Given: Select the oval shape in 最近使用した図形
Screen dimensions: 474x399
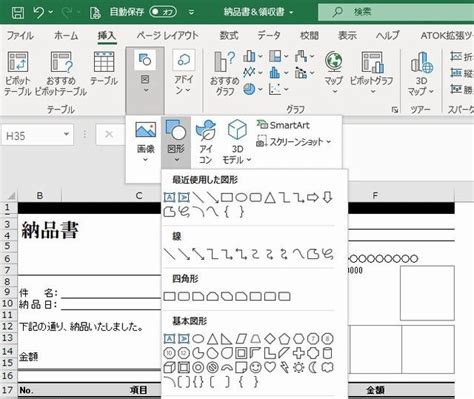Looking at the screenshot, I should point(241,198).
